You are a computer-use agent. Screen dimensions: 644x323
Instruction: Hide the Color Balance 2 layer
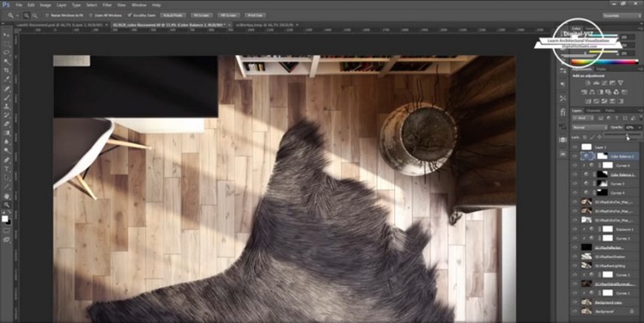pyautogui.click(x=574, y=156)
